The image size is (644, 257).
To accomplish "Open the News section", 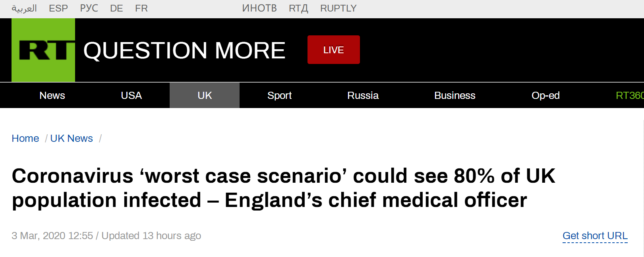I will click(52, 95).
